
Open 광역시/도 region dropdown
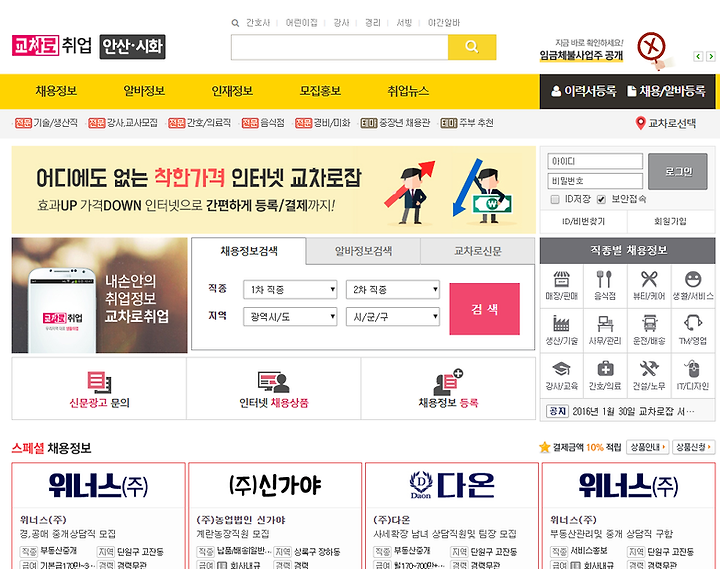pos(290,316)
